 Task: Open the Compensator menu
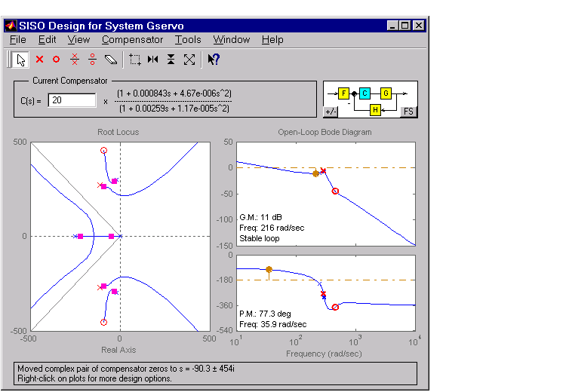coord(132,39)
